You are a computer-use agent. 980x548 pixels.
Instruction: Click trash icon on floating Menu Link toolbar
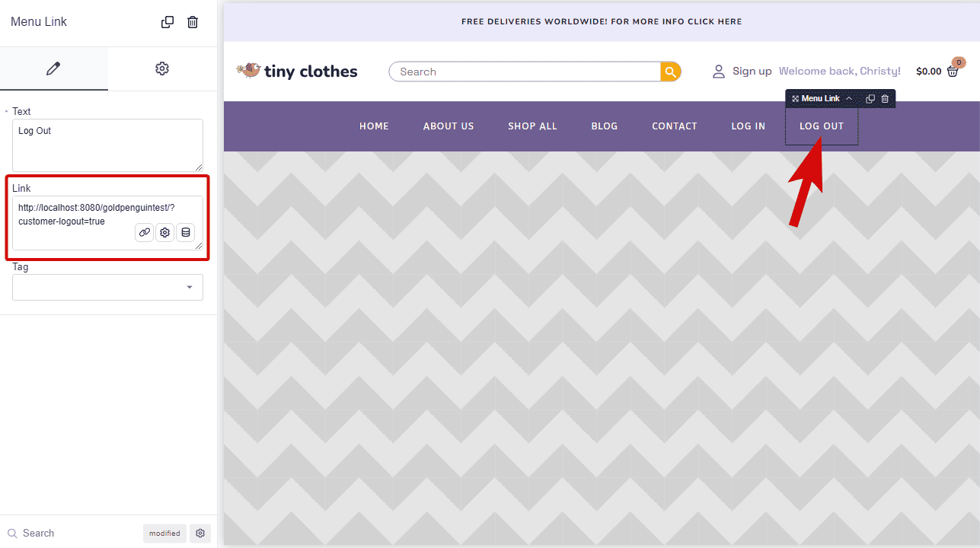coord(885,98)
